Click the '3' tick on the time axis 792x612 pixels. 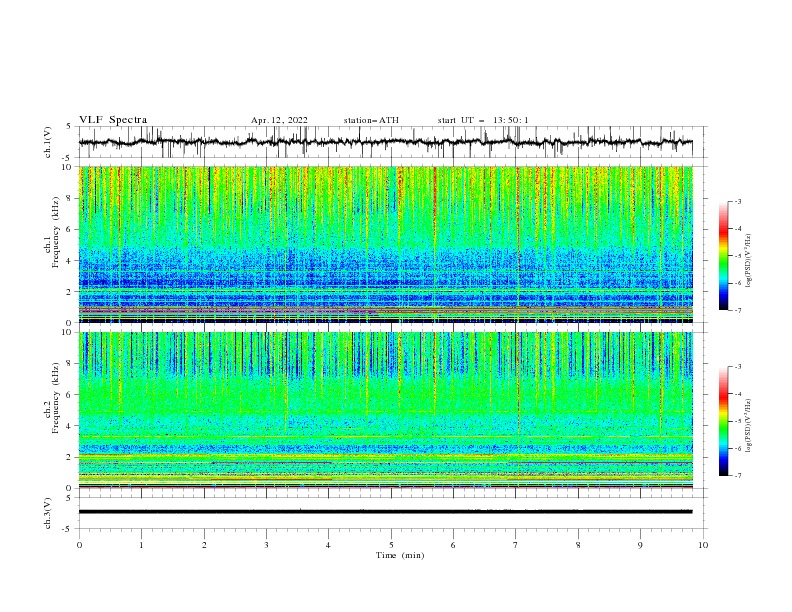[x=266, y=545]
